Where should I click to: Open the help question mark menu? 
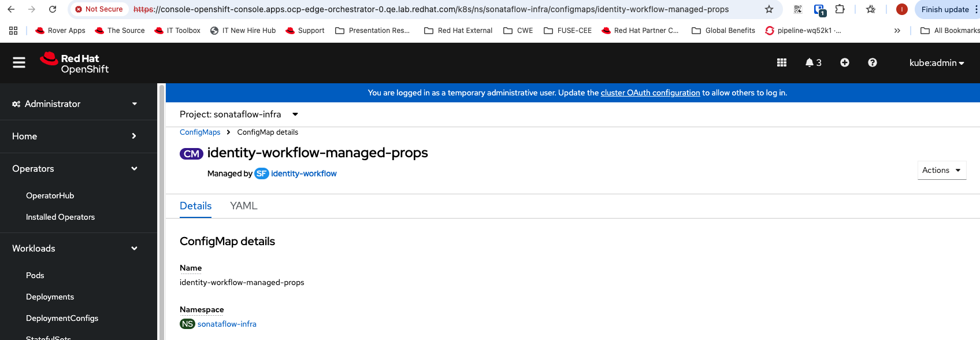tap(873, 62)
